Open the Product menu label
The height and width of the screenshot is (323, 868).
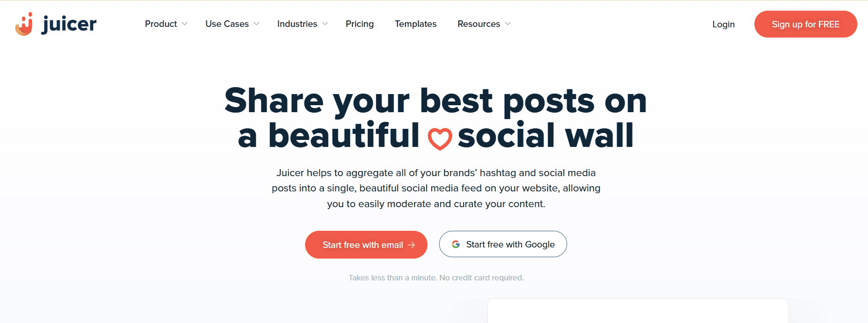pyautogui.click(x=161, y=24)
